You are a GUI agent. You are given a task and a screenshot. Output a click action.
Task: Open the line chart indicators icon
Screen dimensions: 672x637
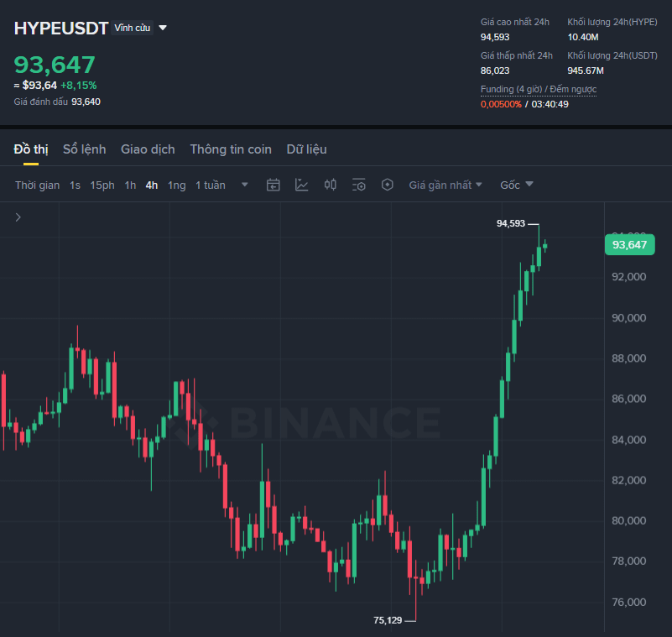click(301, 185)
